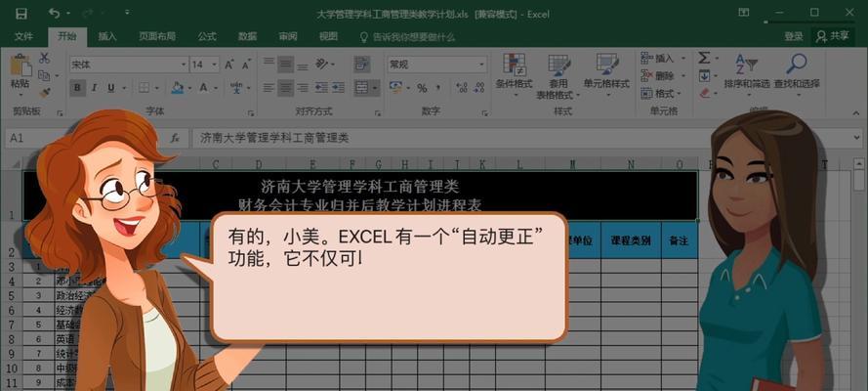Click the increase decimal icon

(x=461, y=88)
